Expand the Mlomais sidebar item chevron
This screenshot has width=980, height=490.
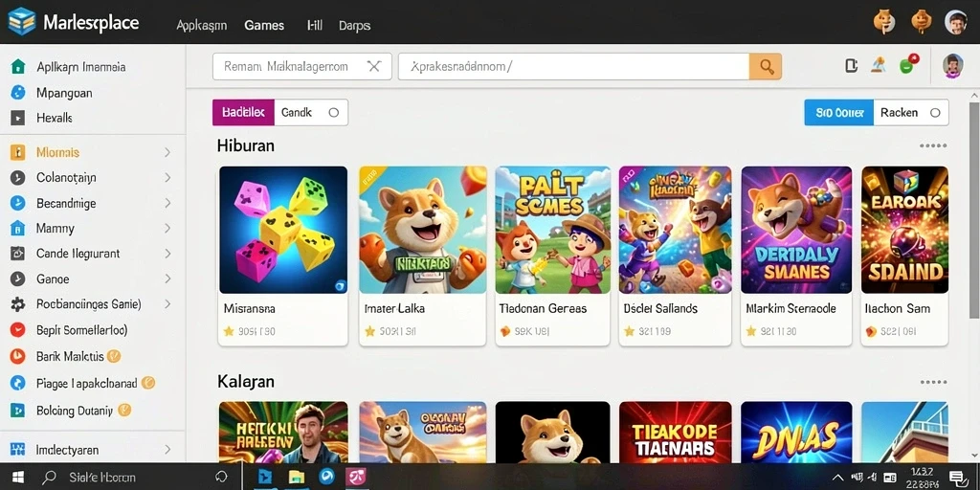[x=167, y=152]
